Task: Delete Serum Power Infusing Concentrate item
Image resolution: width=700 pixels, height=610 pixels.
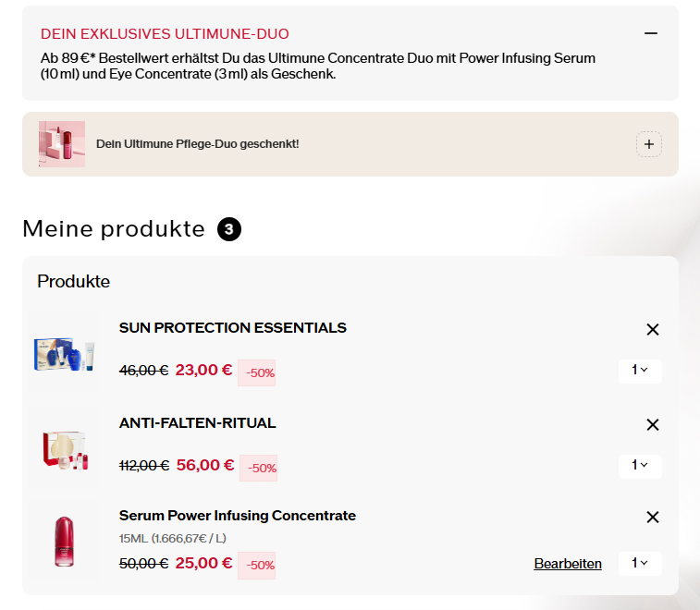Action: click(653, 518)
